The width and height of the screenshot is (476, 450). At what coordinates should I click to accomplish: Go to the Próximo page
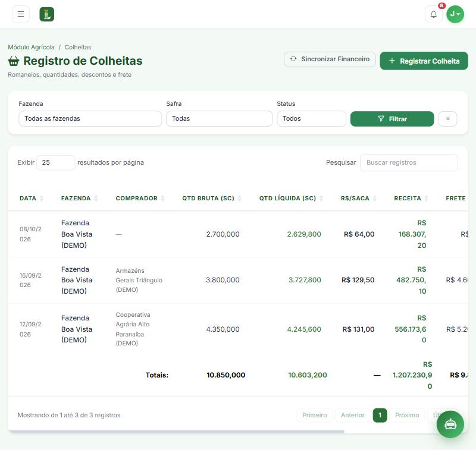point(407,415)
